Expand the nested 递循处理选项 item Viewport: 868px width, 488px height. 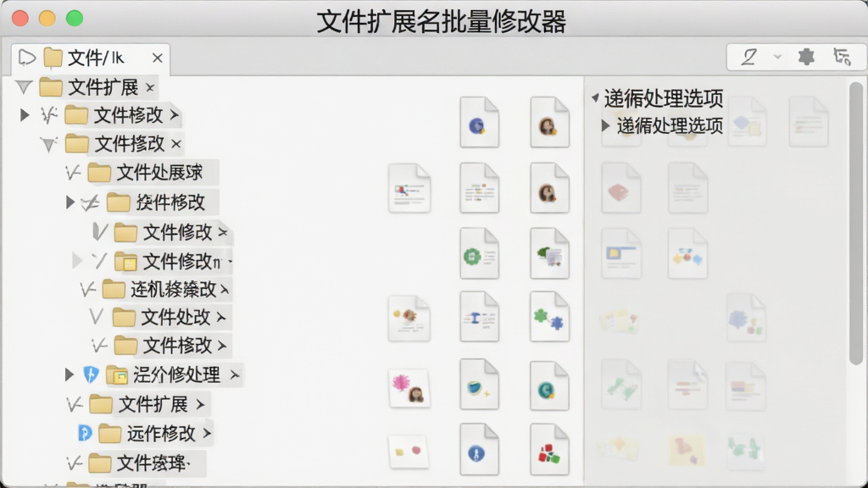[605, 125]
